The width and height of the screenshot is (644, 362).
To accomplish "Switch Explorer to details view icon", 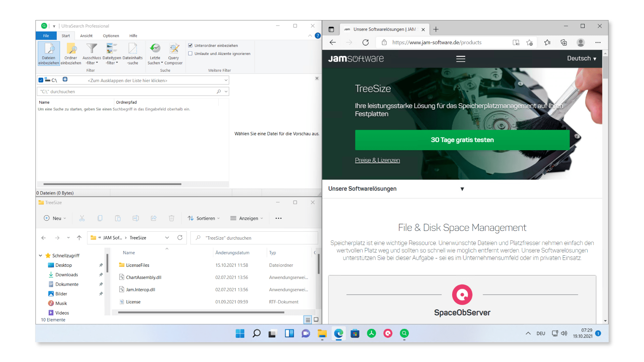I will [x=308, y=320].
